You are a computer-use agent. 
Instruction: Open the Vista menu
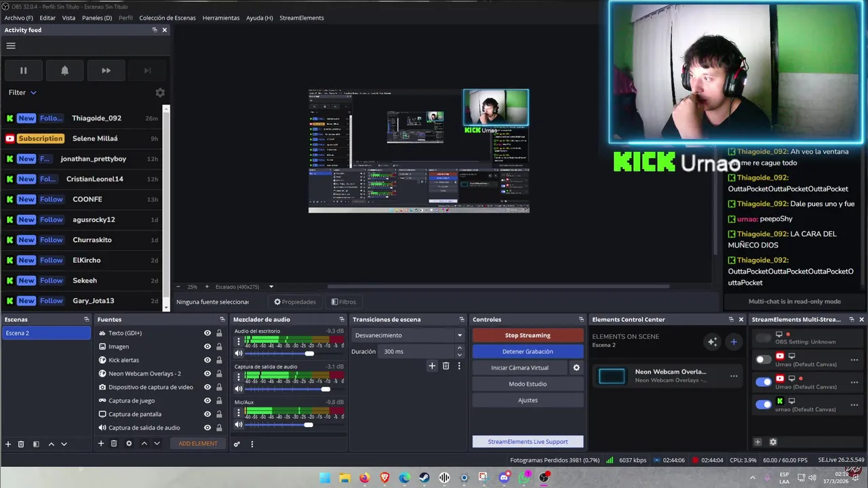[68, 18]
